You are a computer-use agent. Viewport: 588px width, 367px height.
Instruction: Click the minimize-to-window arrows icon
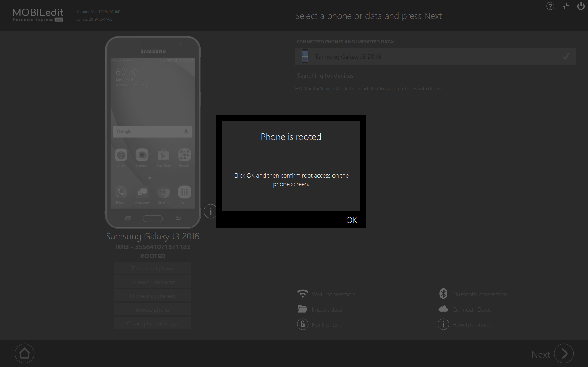pos(566,6)
